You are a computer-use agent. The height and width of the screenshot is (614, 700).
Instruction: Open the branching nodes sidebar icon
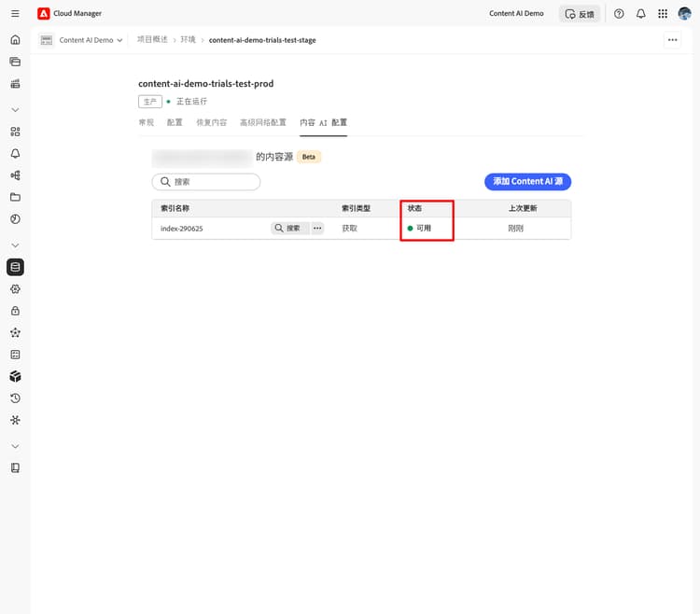[x=15, y=175]
